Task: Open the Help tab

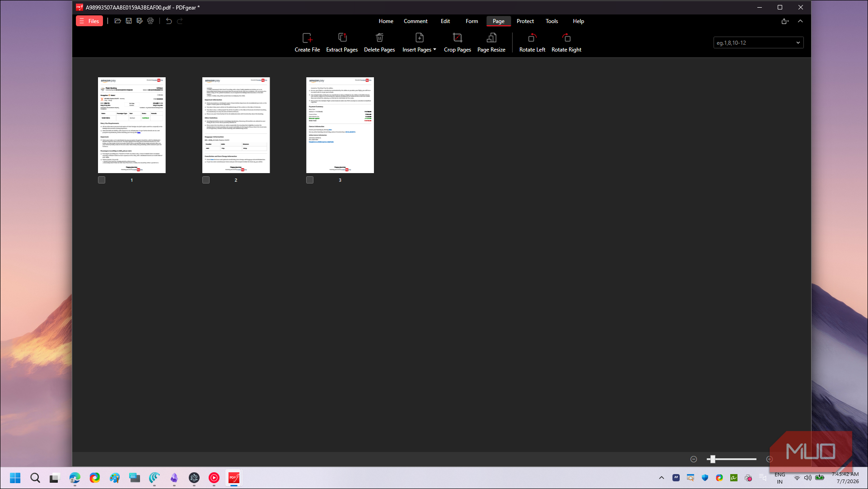Action: click(x=579, y=21)
